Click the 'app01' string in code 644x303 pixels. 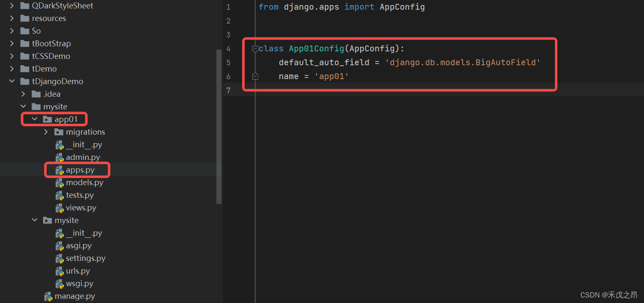click(x=332, y=77)
